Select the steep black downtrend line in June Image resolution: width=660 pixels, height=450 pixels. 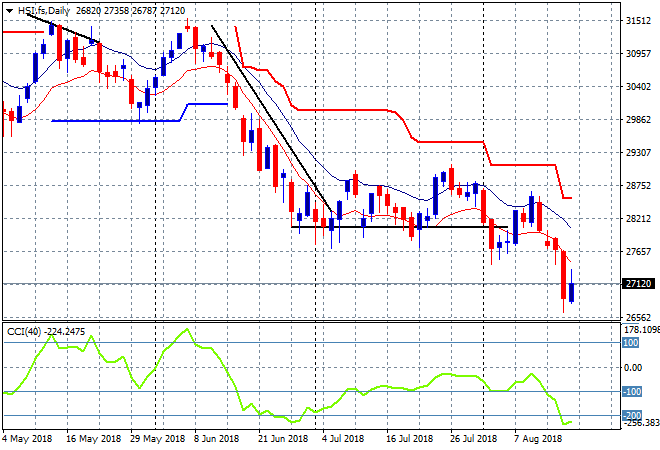[x=272, y=120]
